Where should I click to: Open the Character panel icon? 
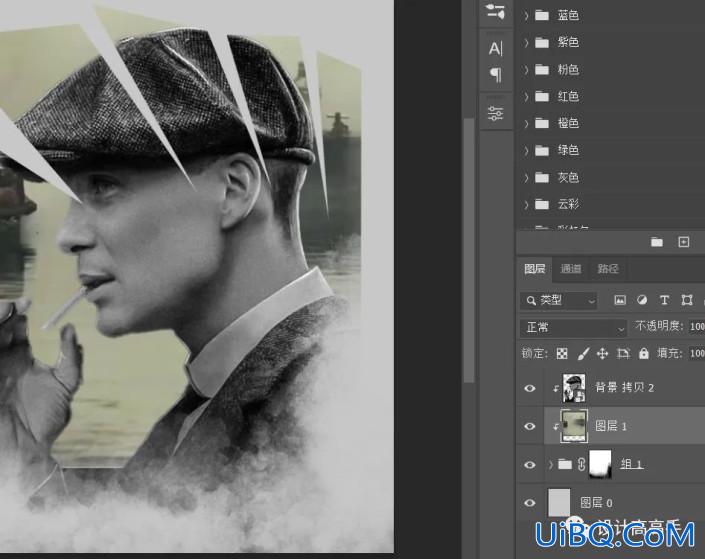(x=495, y=49)
